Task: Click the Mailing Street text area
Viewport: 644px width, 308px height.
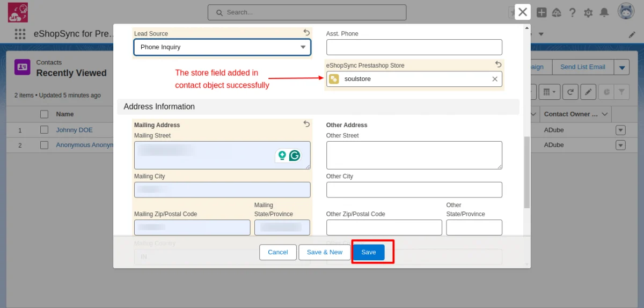Action: click(222, 155)
